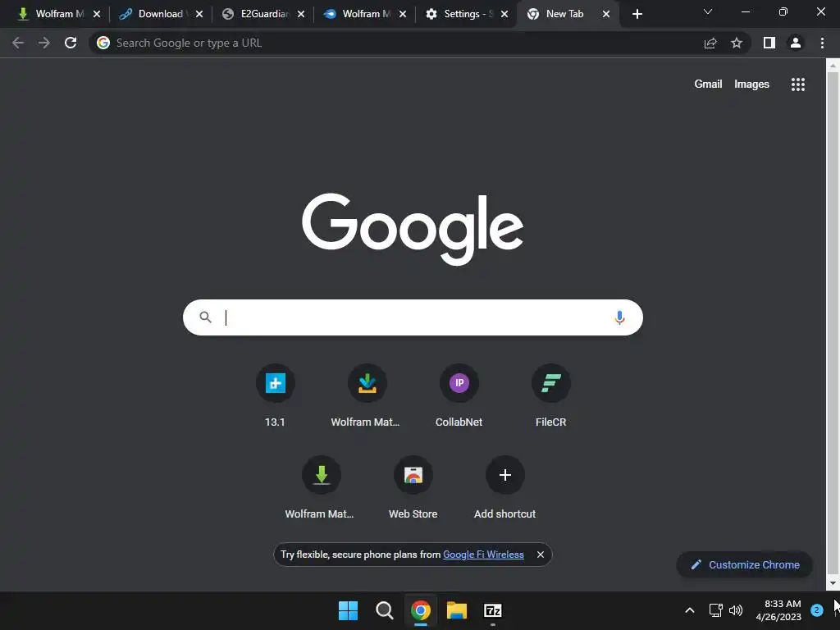840x630 pixels.
Task: Toggle the Chrome side panel
Action: [769, 43]
